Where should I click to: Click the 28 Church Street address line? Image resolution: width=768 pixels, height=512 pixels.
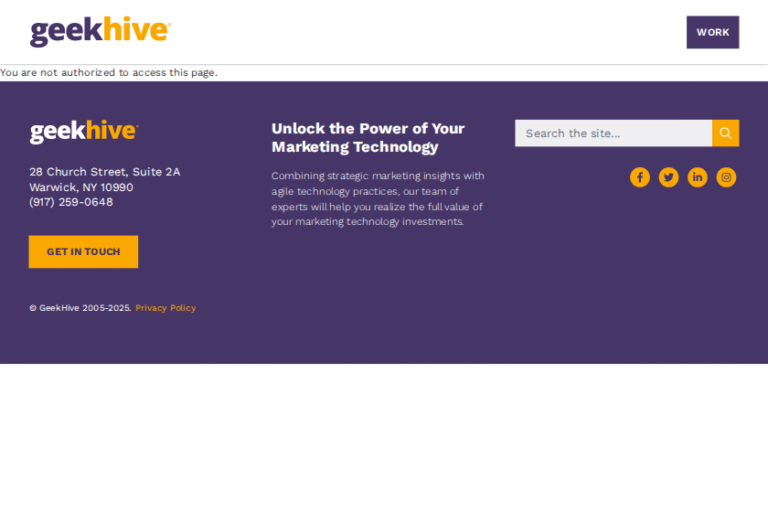click(x=105, y=172)
